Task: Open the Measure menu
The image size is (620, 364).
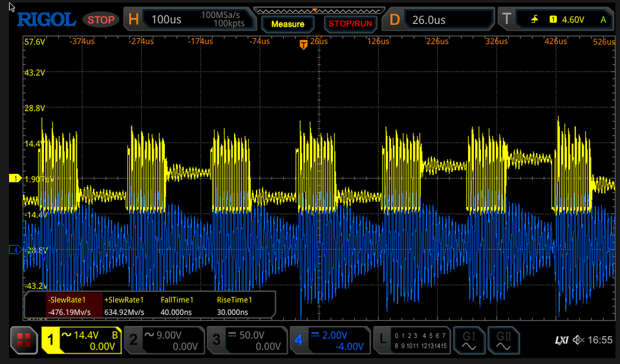Action: [x=288, y=24]
